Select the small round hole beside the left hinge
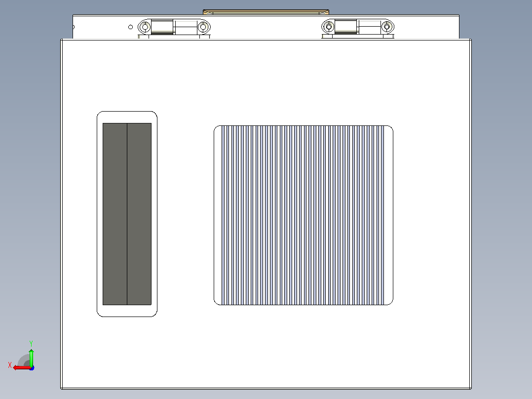Viewport: 532px width, 399px height. tap(130, 27)
